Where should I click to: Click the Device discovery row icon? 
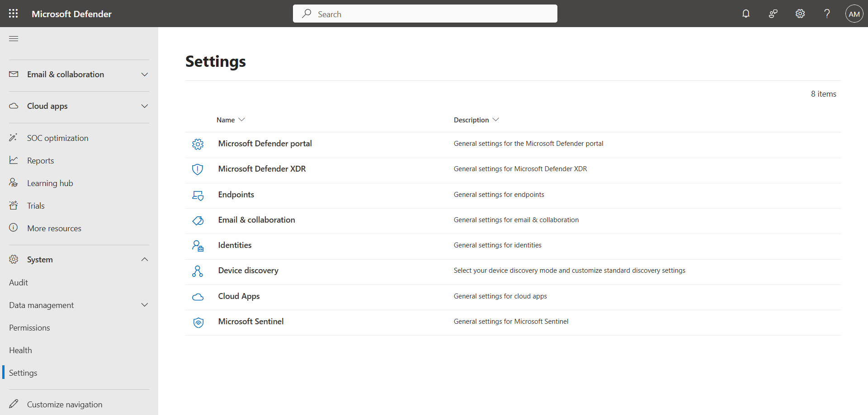(x=198, y=271)
